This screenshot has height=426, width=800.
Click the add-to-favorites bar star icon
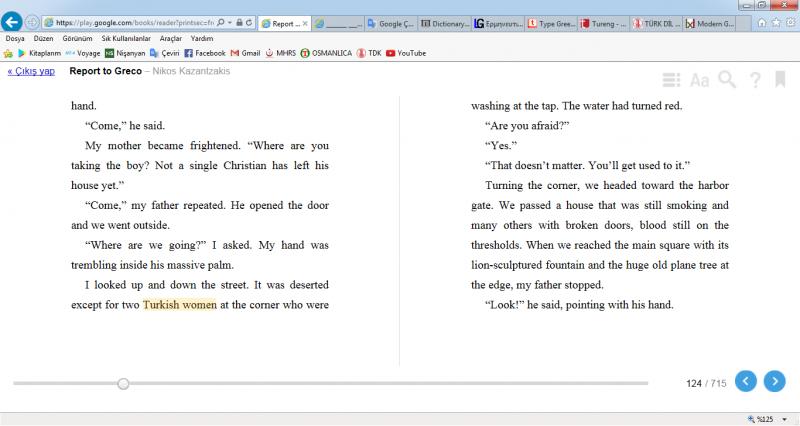pyautogui.click(x=8, y=53)
